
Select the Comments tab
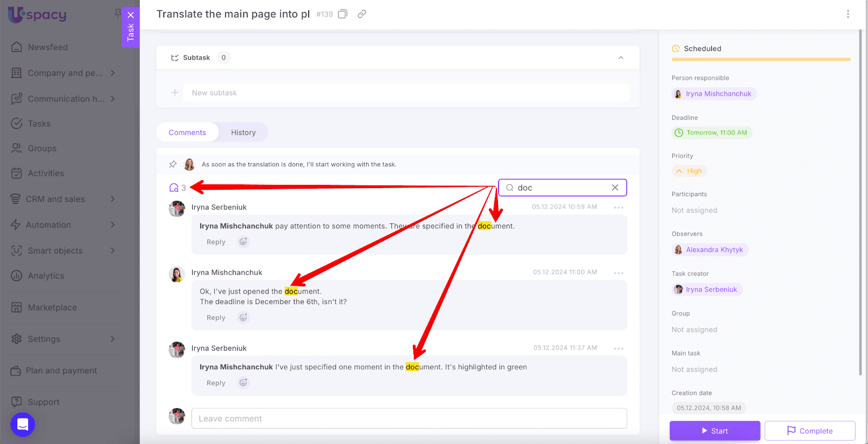[x=187, y=132]
